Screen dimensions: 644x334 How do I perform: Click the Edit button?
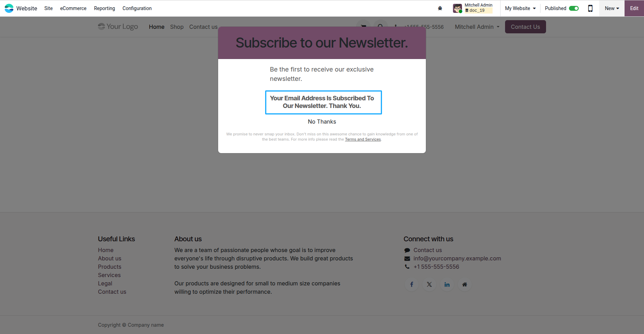pos(634,8)
